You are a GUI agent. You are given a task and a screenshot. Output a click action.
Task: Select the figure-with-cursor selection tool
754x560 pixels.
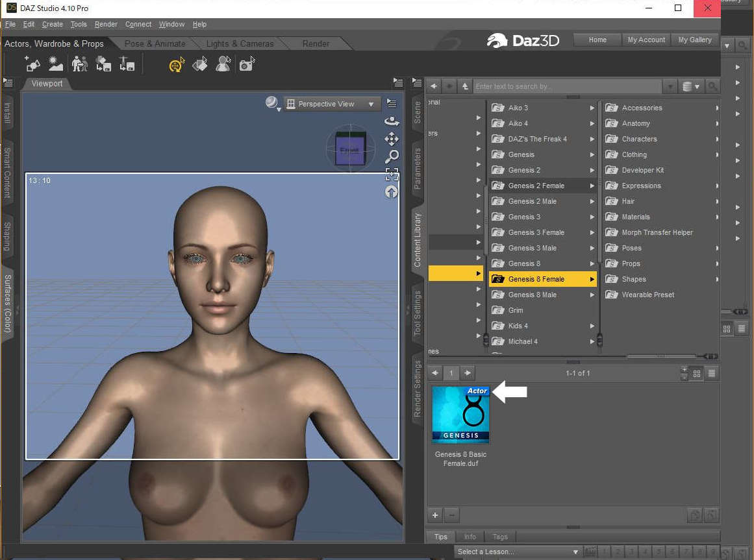pyautogui.click(x=223, y=64)
